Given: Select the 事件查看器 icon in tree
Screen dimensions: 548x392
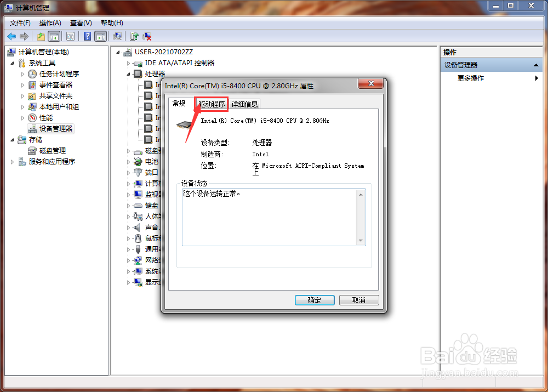Looking at the screenshot, I should point(32,85).
